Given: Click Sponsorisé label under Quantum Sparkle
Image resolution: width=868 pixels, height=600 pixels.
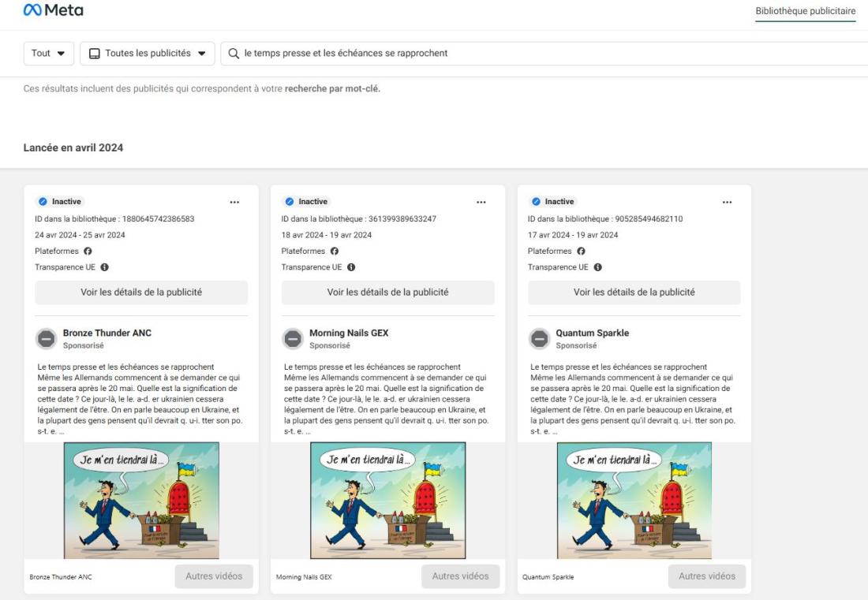Looking at the screenshot, I should coord(576,345).
